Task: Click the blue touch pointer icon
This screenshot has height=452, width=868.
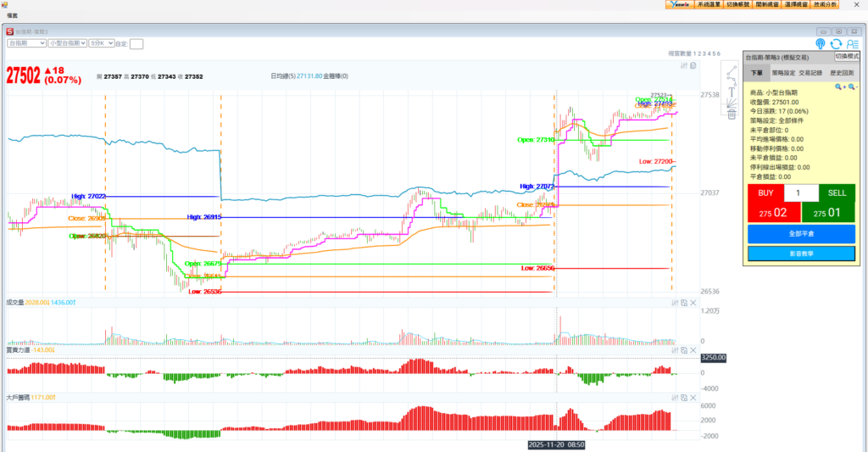Action: [820, 43]
